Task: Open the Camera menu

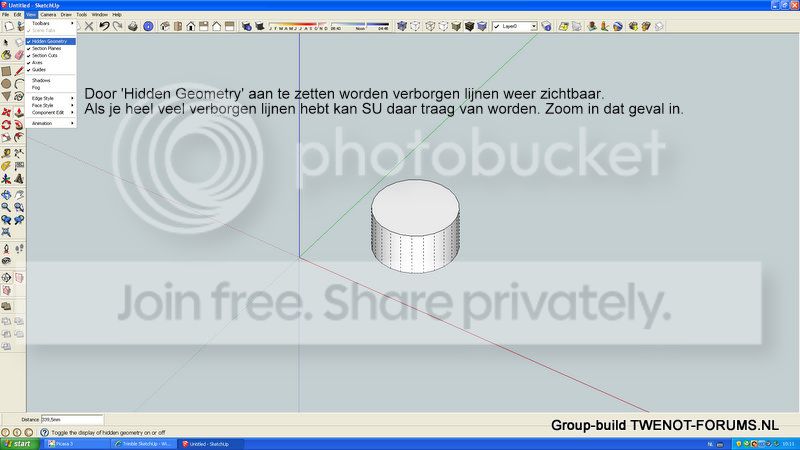Action: coord(48,15)
